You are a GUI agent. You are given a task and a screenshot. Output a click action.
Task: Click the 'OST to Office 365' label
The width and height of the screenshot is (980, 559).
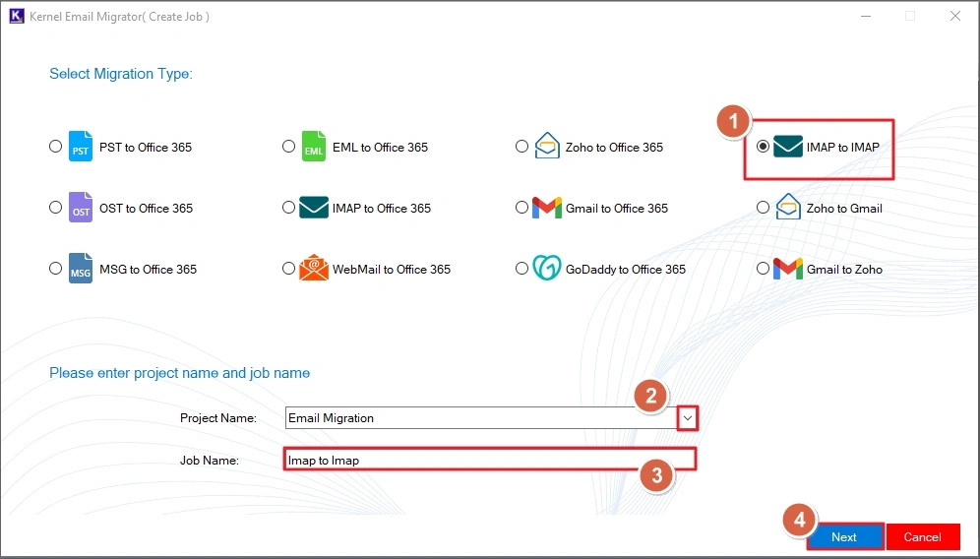(x=147, y=209)
